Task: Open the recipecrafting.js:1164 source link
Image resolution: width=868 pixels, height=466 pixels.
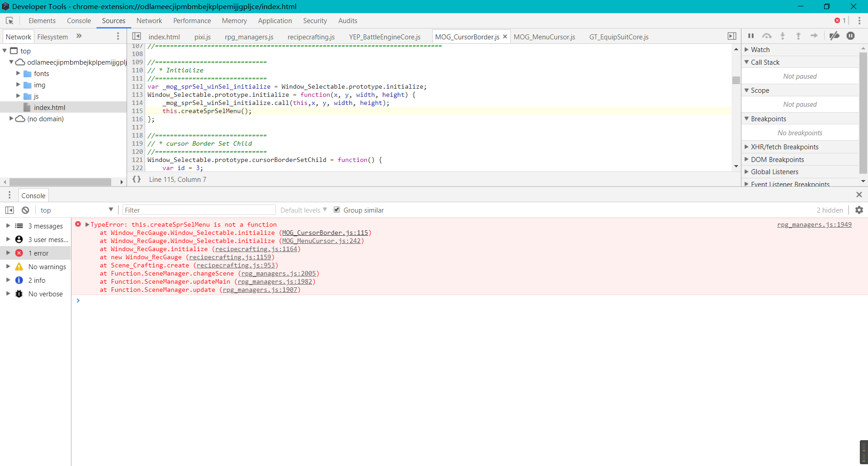Action: point(256,249)
